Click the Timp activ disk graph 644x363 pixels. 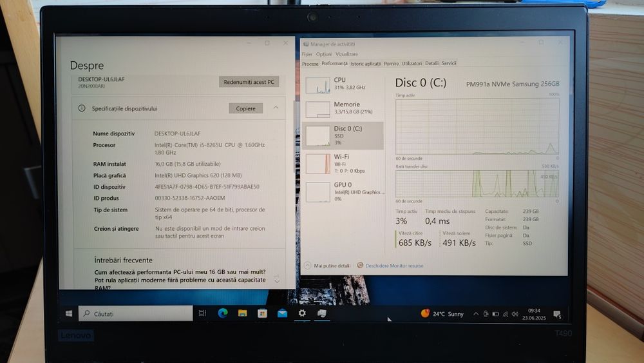point(477,126)
